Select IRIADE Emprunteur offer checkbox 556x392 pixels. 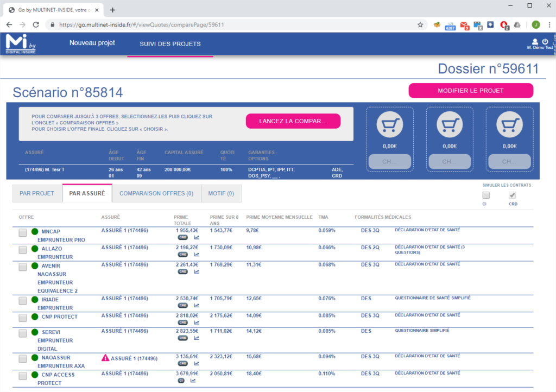click(23, 301)
